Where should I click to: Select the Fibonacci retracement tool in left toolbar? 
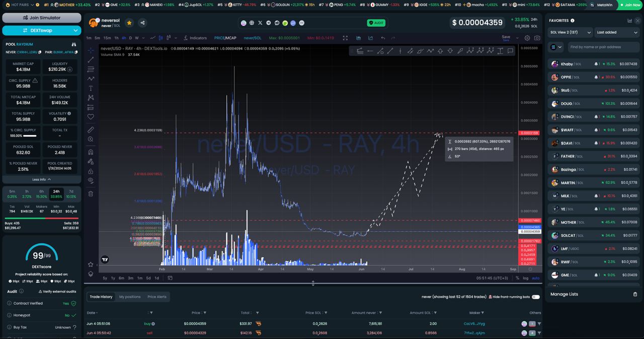pyautogui.click(x=91, y=69)
